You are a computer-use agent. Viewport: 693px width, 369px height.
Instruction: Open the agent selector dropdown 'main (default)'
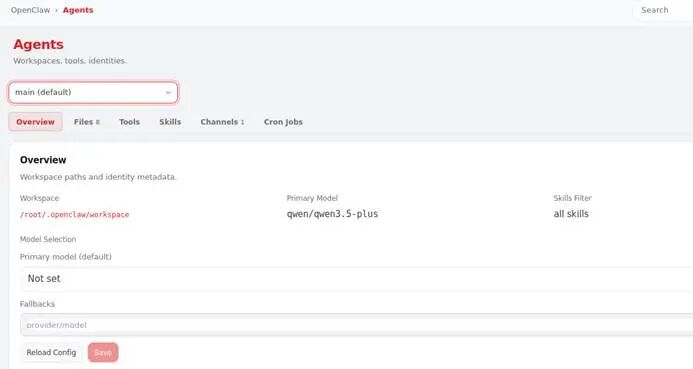pos(93,92)
